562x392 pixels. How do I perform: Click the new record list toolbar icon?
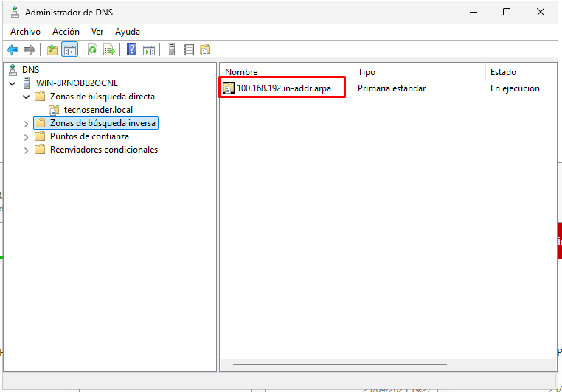coord(189,49)
